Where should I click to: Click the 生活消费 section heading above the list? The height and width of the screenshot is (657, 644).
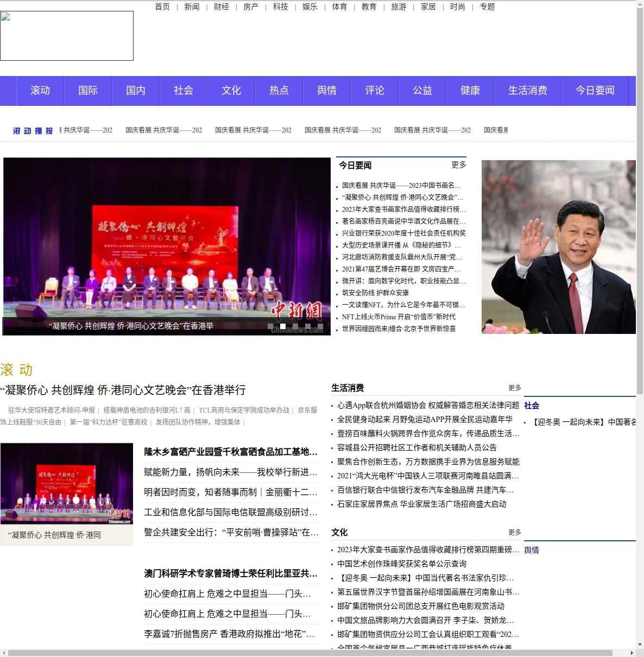(348, 388)
